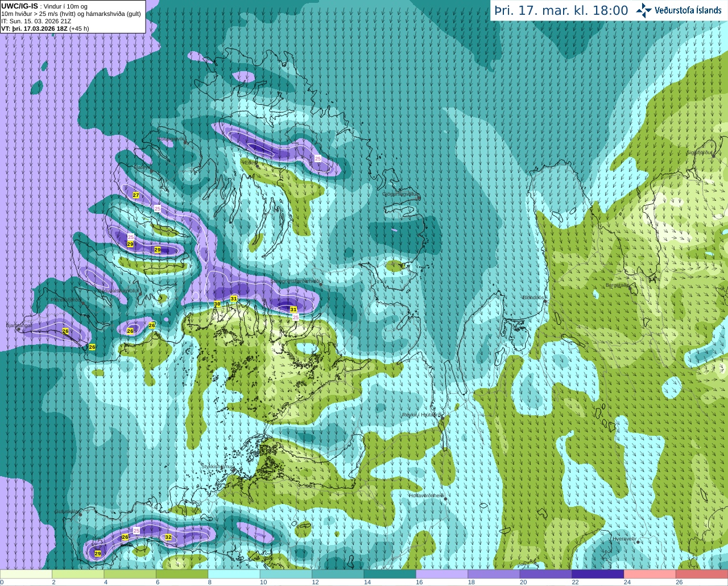Click the Bjargtangar place label
The image size is (728, 586).
(x=19, y=325)
